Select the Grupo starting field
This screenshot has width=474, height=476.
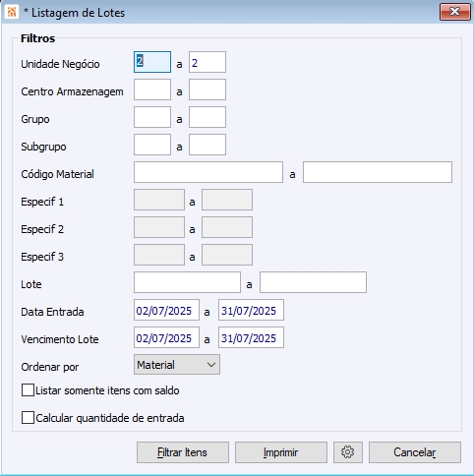point(152,117)
